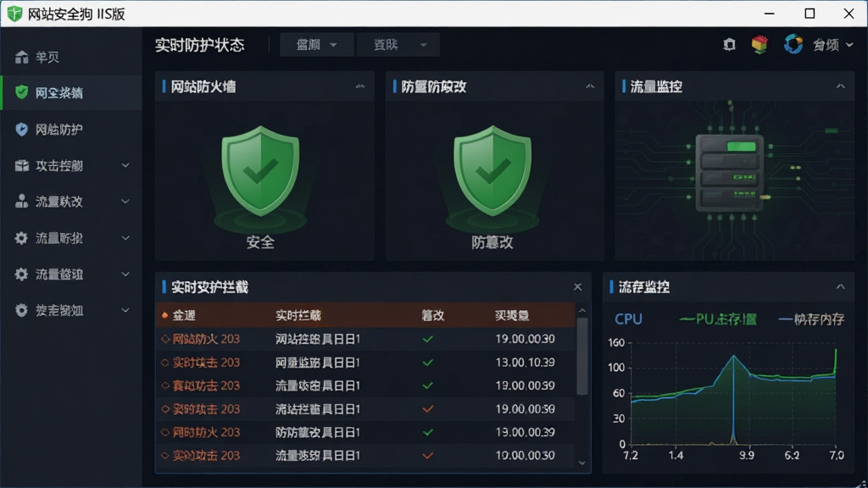Screen dimensions: 868x488
Task: Click the server rack illustration in 流量监控
Action: point(730,173)
